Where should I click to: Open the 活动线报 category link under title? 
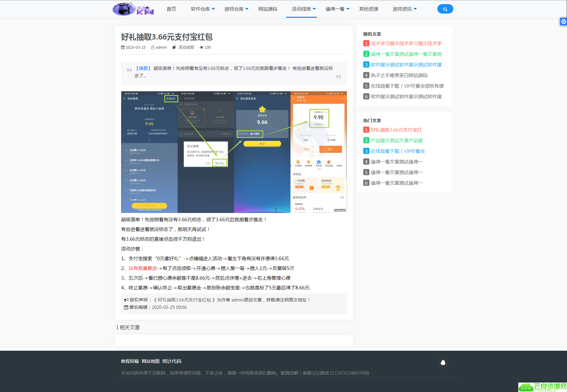(186, 47)
